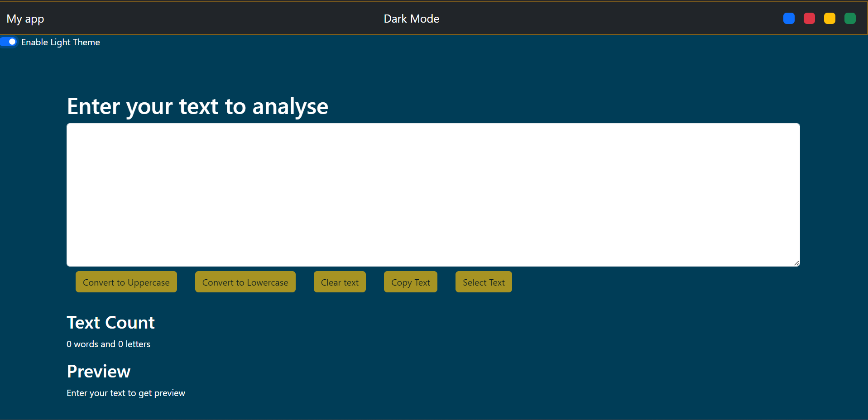Click the 'Dark Mode' navbar item
868x420 pixels.
coord(411,19)
